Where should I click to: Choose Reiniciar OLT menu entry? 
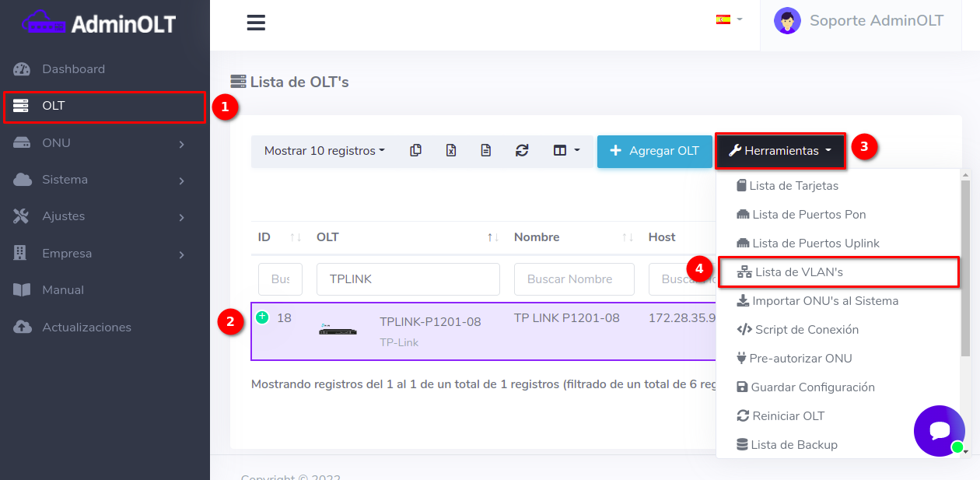click(788, 416)
